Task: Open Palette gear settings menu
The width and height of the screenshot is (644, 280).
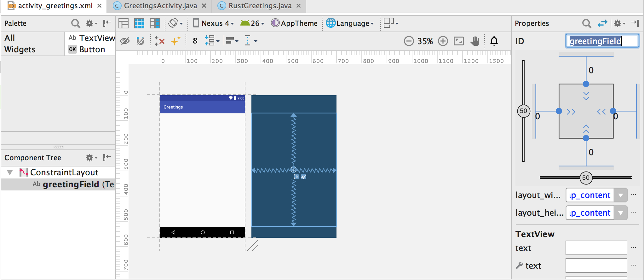Action: pos(91,23)
